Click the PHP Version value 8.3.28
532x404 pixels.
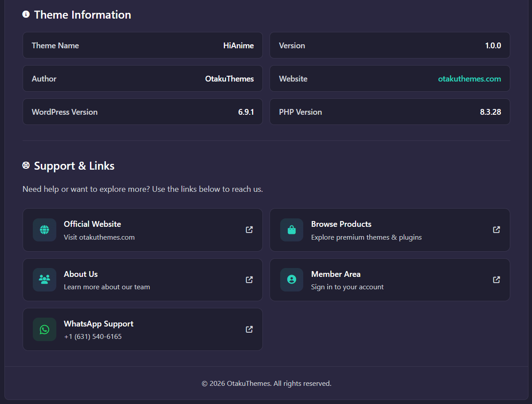(x=490, y=112)
